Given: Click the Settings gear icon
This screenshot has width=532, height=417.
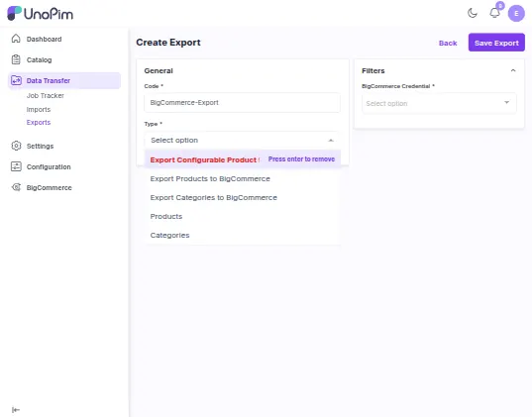Looking at the screenshot, I should coord(16,146).
